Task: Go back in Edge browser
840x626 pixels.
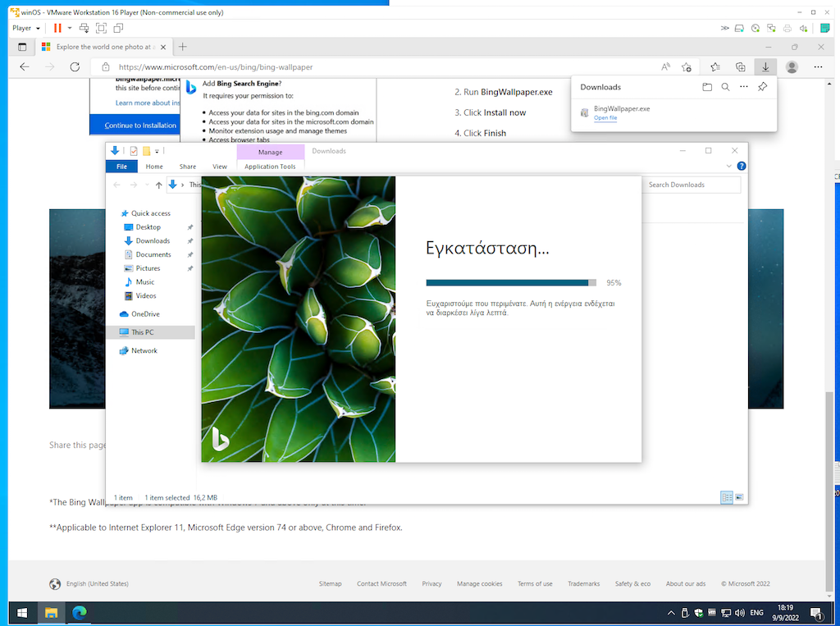Action: [25, 67]
